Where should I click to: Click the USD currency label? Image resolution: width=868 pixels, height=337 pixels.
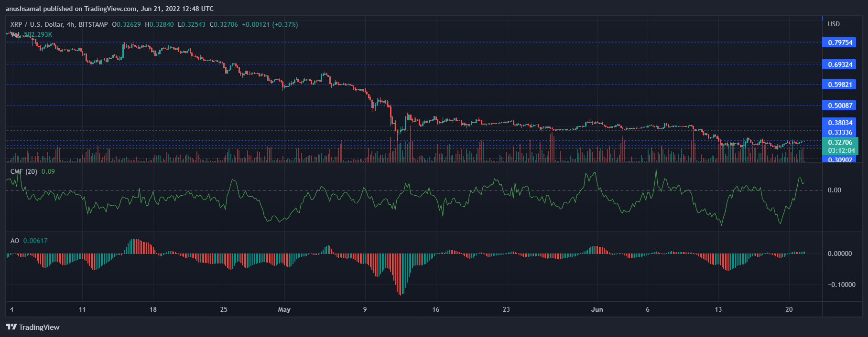tap(834, 24)
